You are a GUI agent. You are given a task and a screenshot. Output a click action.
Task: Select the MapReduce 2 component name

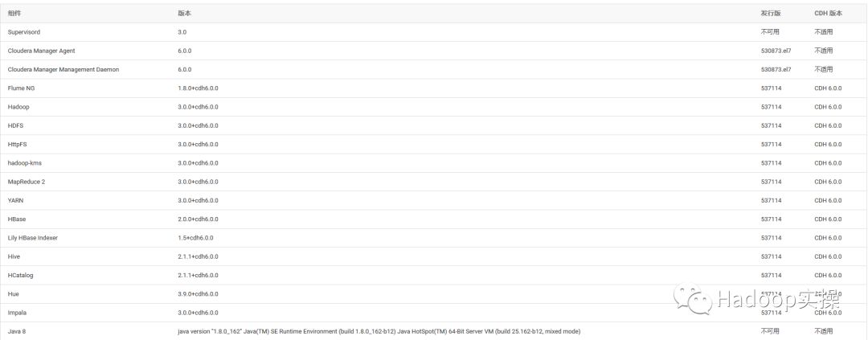pos(27,182)
